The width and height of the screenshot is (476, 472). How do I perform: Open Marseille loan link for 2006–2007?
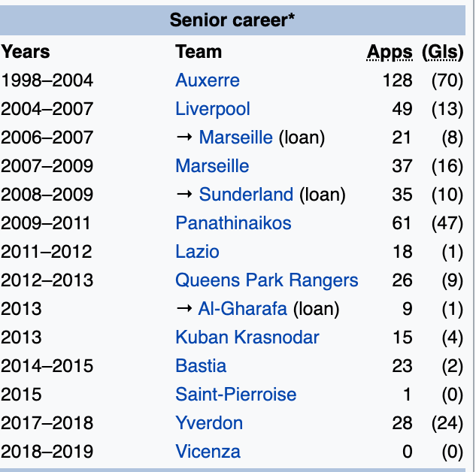tap(235, 138)
